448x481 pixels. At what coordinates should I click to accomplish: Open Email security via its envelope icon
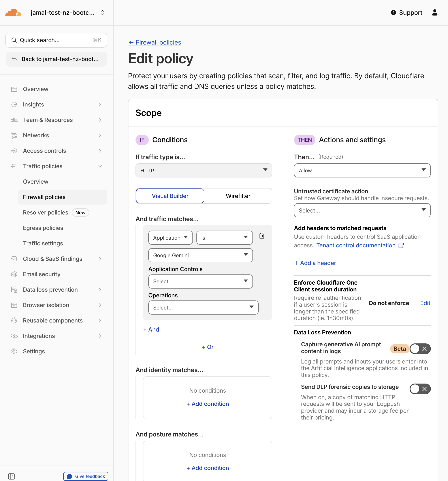coord(14,274)
